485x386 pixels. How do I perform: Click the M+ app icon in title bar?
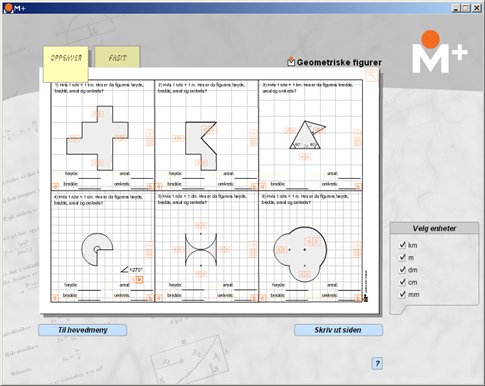pos(8,8)
